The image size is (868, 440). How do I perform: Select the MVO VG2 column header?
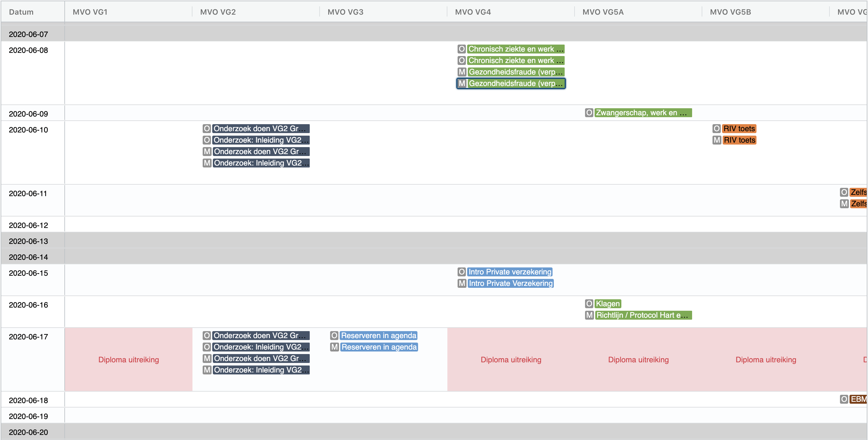pyautogui.click(x=256, y=12)
